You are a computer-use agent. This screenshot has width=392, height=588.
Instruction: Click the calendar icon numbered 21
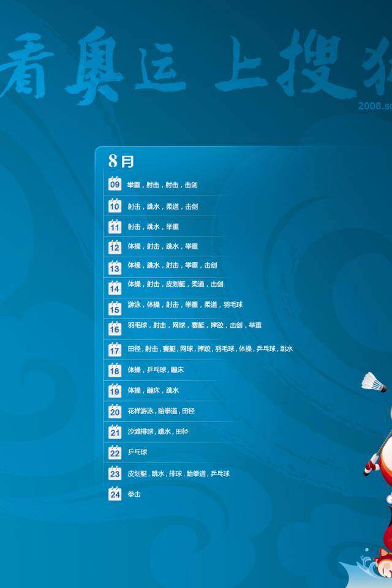(x=115, y=432)
